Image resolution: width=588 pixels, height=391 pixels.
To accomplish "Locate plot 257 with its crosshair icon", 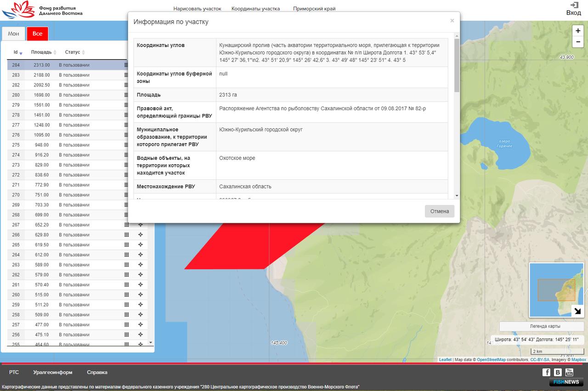I will [141, 325].
